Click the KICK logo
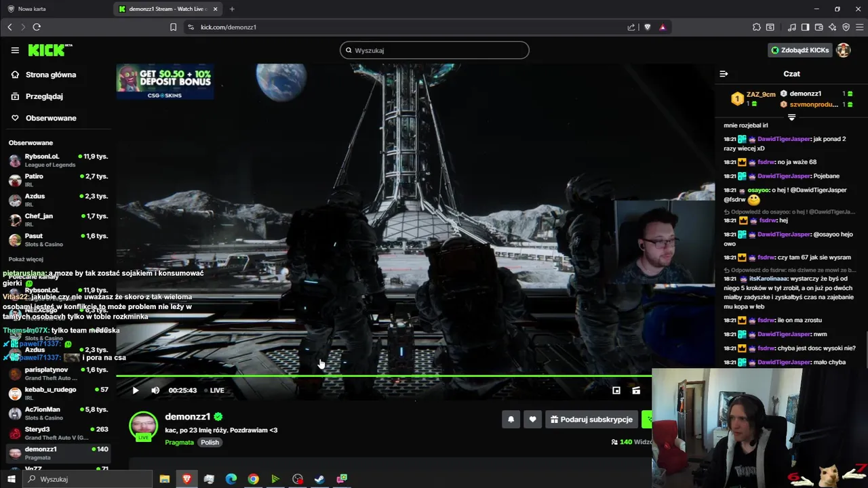Image resolution: width=868 pixels, height=488 pixels. [50, 50]
